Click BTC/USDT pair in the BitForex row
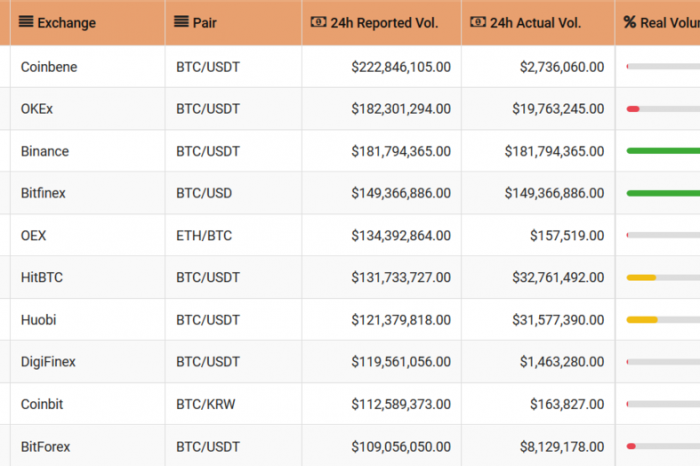This screenshot has height=466, width=700. (208, 446)
